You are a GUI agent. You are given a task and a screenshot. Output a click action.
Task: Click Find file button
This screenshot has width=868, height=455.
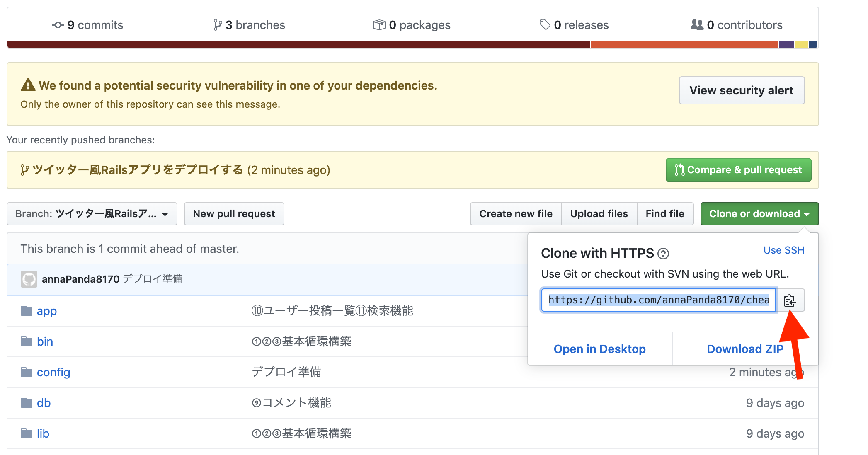(x=665, y=214)
